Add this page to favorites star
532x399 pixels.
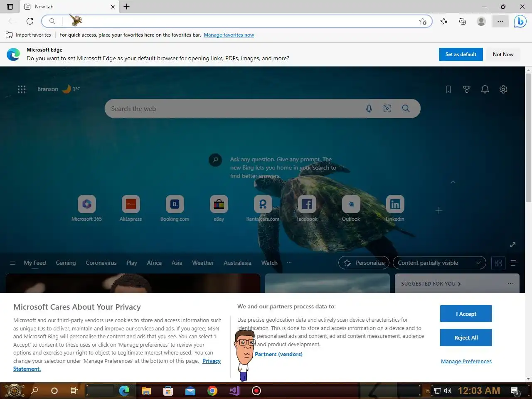[x=423, y=21]
